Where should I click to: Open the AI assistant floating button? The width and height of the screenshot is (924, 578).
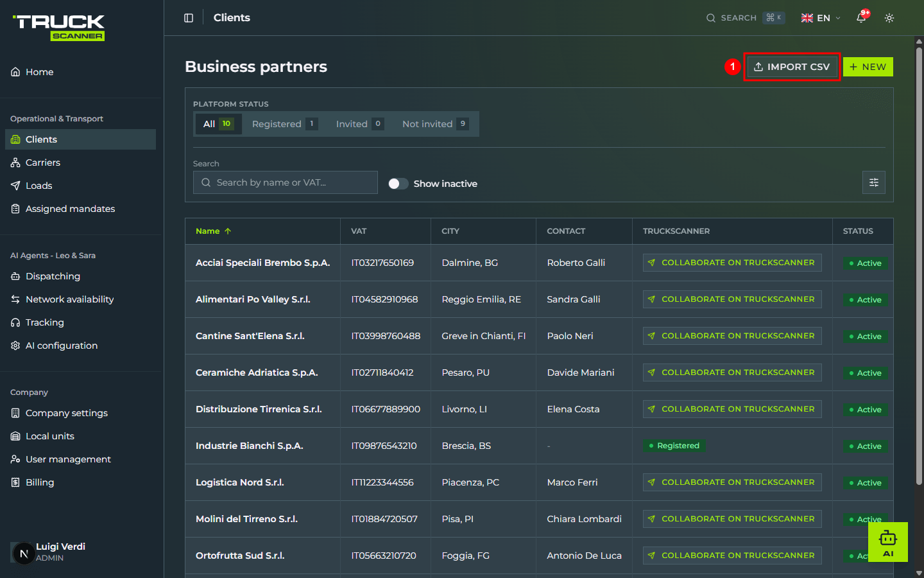coord(888,542)
